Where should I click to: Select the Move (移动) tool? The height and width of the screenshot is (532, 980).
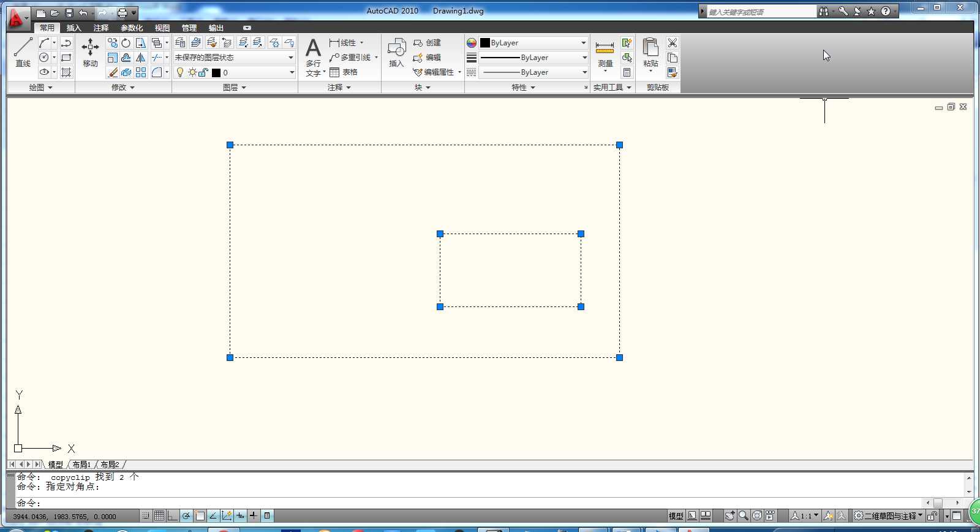click(x=90, y=52)
